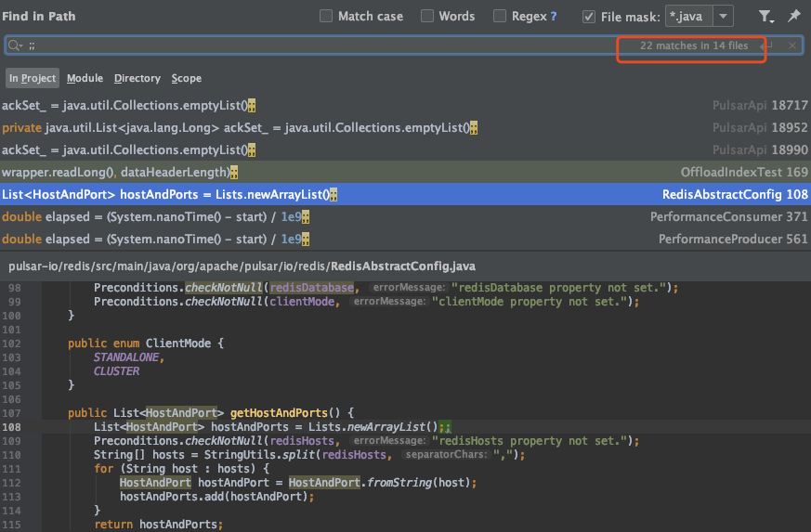
Task: Pin the Find in Path window
Action: pyautogui.click(x=793, y=16)
